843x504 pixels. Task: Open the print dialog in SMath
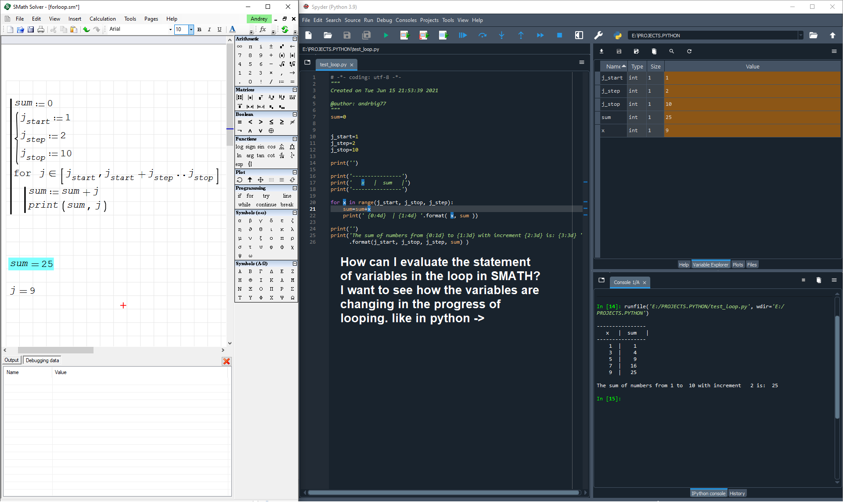click(x=41, y=29)
